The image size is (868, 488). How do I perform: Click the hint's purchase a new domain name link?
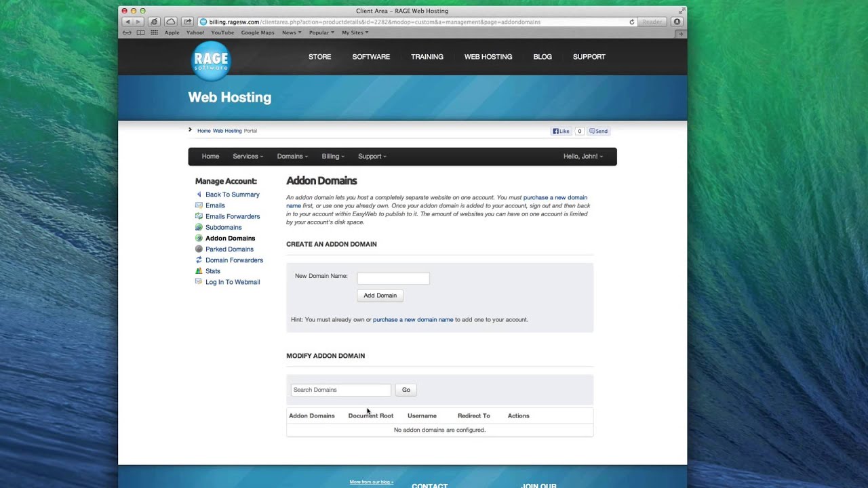pyautogui.click(x=413, y=319)
